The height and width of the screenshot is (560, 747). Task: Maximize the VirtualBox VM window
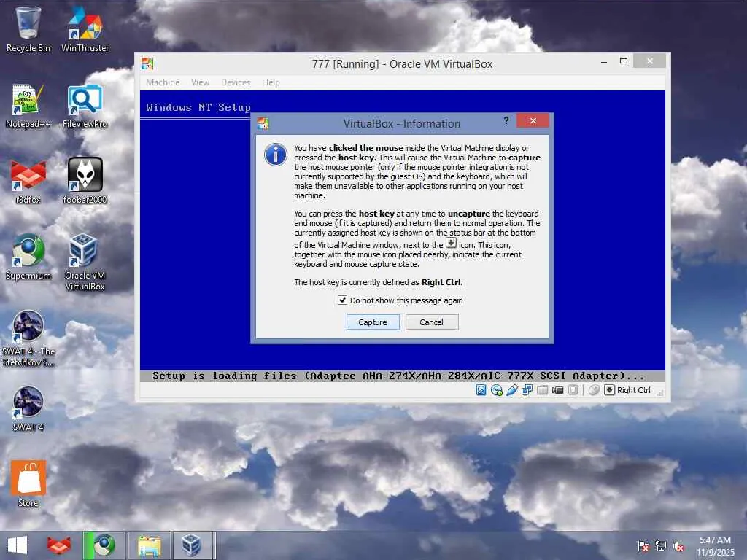623,61
